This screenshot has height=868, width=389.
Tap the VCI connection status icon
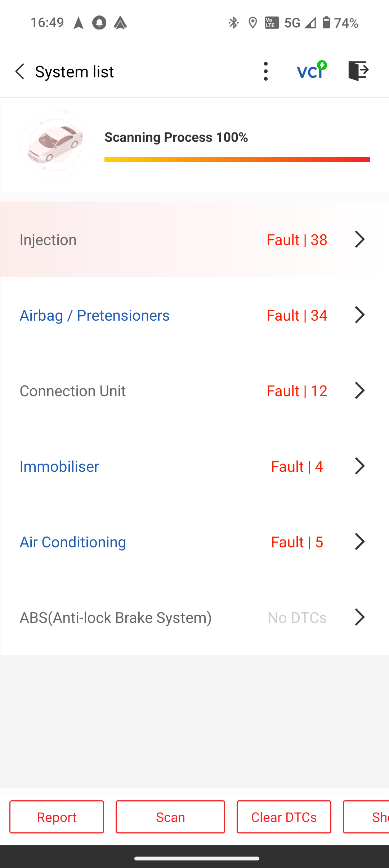(x=312, y=70)
